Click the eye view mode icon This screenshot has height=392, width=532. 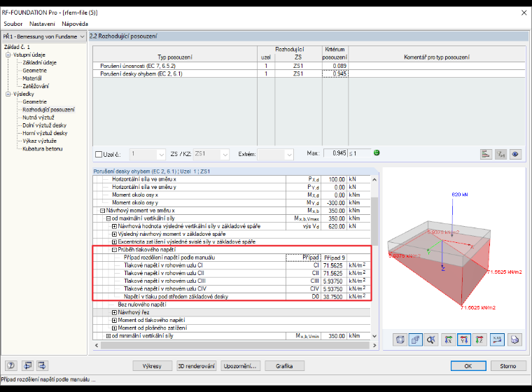pos(515,154)
